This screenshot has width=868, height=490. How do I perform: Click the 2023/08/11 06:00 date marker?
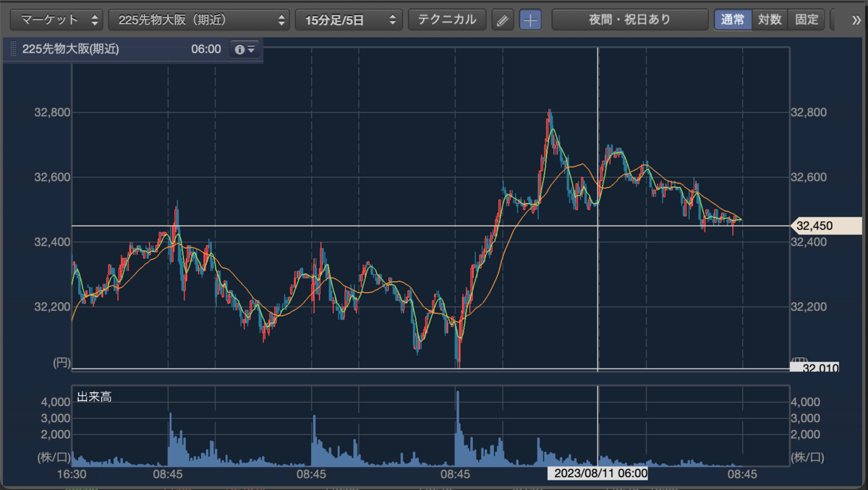(x=597, y=474)
